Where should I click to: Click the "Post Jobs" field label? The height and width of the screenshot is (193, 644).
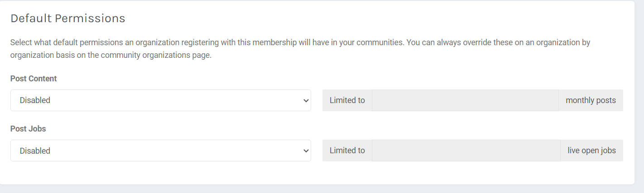[x=28, y=129]
